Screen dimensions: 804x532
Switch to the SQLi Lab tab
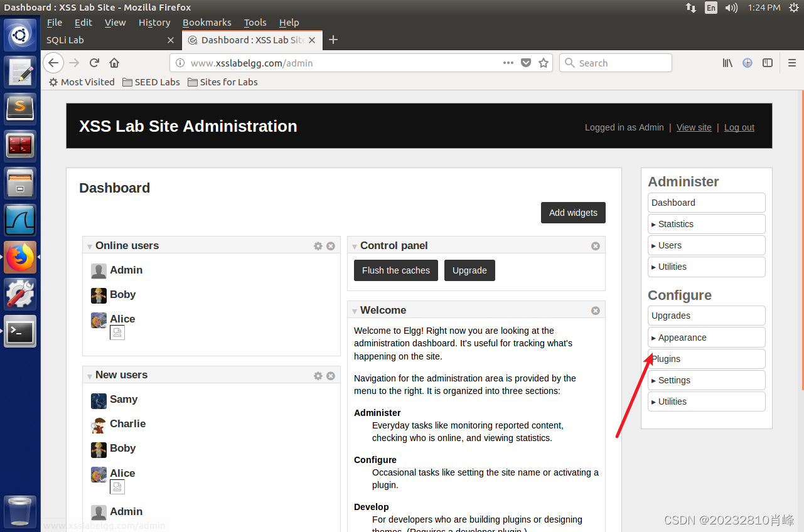pos(111,40)
